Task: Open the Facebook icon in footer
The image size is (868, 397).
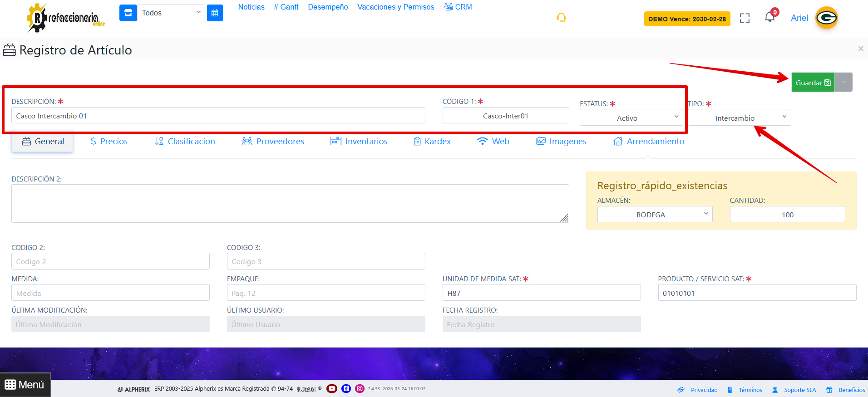Action: point(346,388)
